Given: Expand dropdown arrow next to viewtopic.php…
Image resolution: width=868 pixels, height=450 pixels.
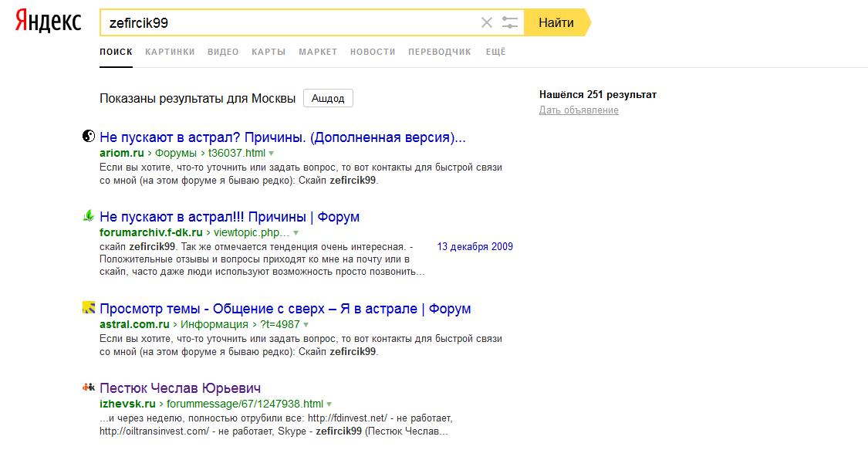Looking at the screenshot, I should [296, 233].
